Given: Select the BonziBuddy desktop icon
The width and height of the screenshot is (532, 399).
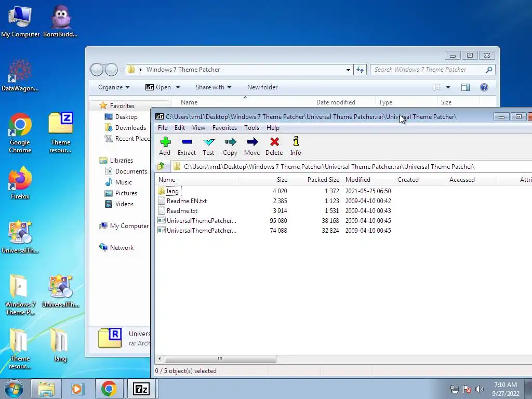Looking at the screenshot, I should tap(60, 21).
